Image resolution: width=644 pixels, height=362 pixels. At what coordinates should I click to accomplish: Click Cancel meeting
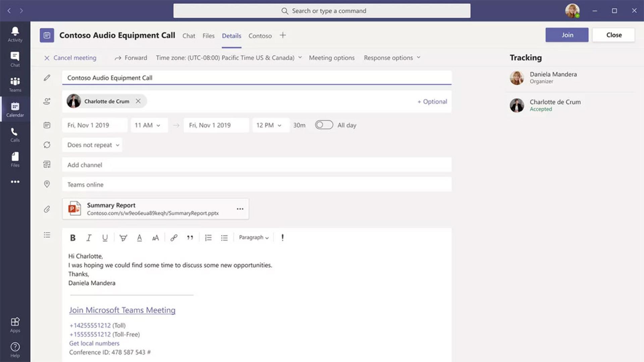[x=70, y=58]
